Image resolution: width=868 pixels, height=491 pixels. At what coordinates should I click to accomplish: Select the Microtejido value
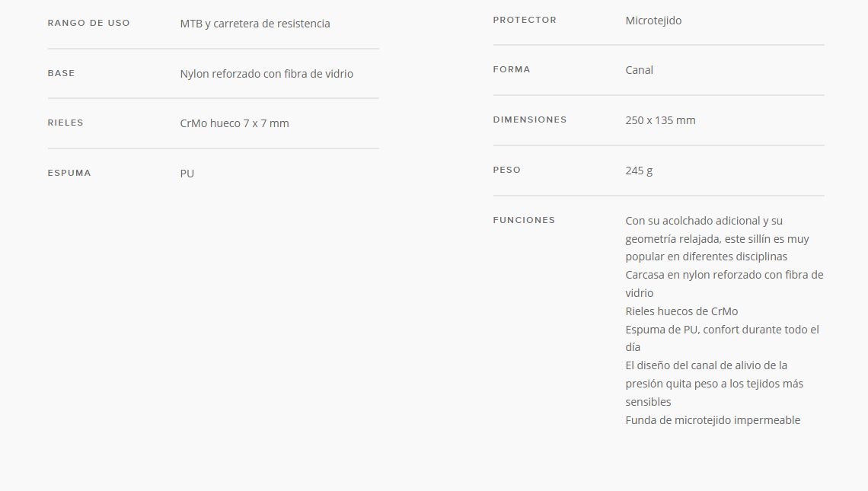click(x=653, y=21)
